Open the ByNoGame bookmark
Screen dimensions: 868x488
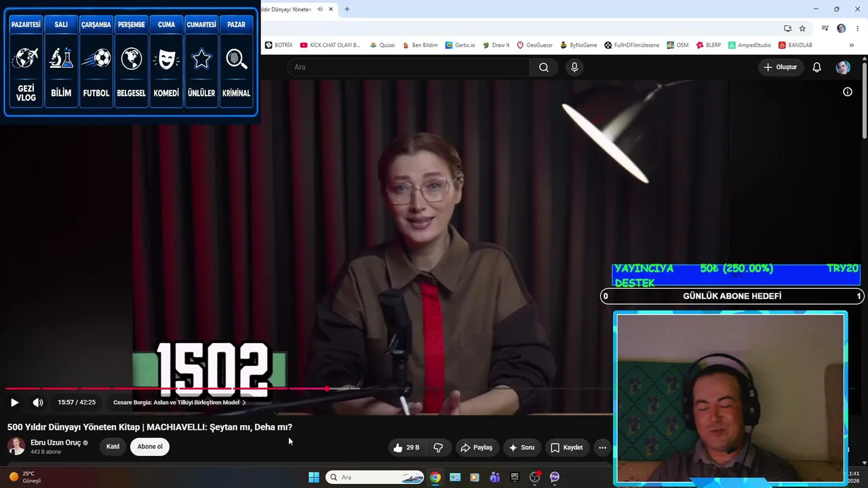[578, 45]
